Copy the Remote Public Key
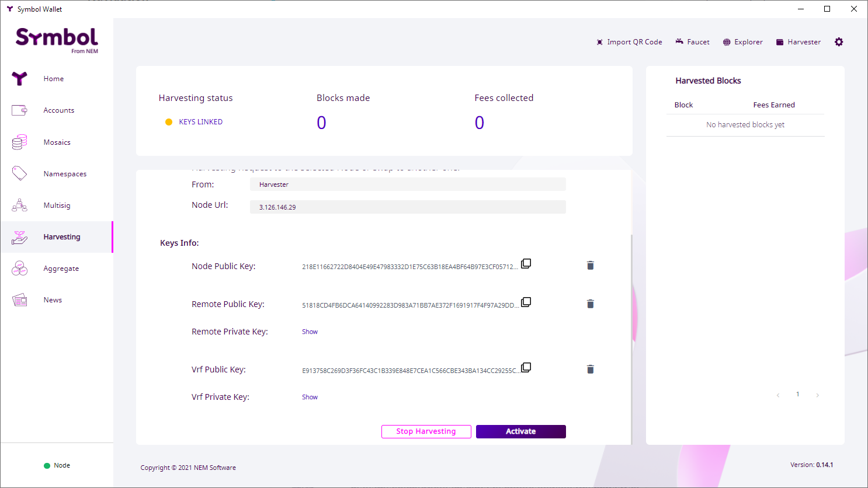868x488 pixels. [x=526, y=302]
